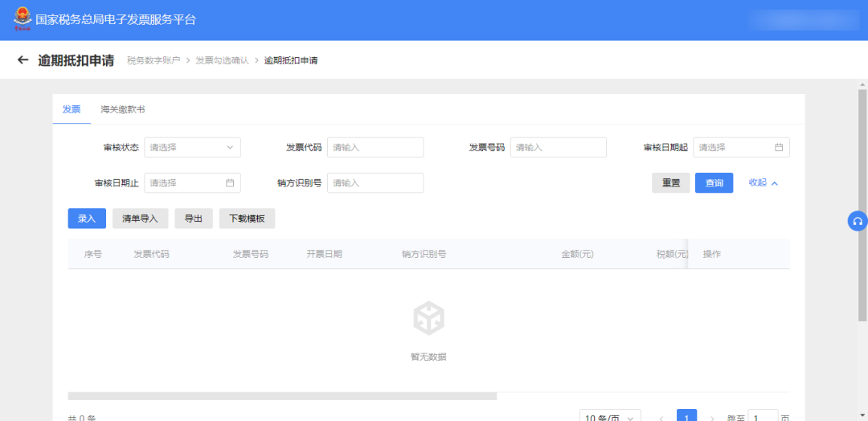Click calendar icon in 审核日期起 field
The image size is (868, 421).
(x=778, y=148)
